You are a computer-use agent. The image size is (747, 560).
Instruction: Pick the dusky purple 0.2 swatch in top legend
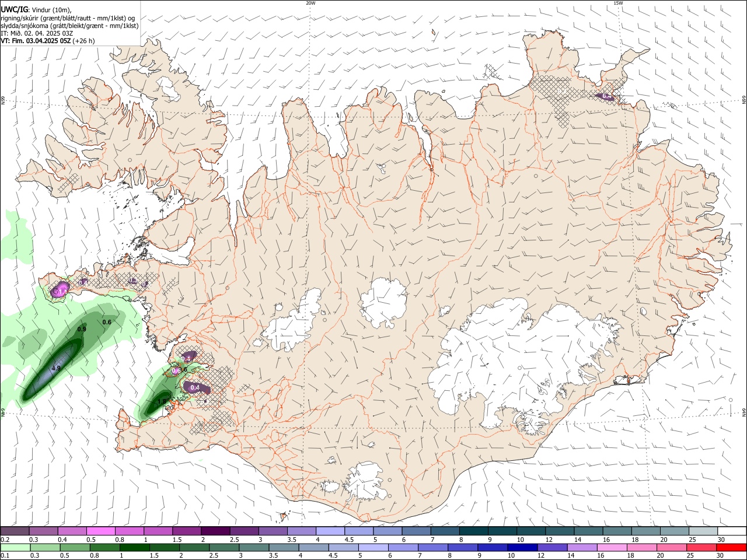point(15,531)
